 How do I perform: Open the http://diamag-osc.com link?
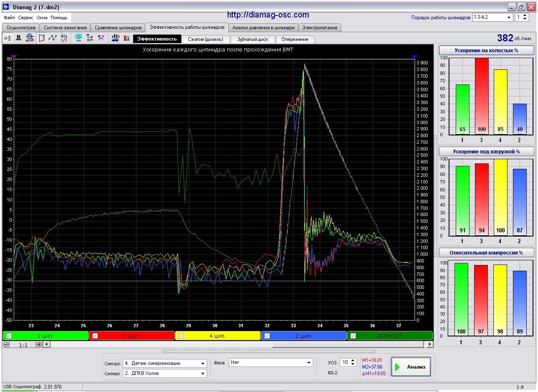268,15
